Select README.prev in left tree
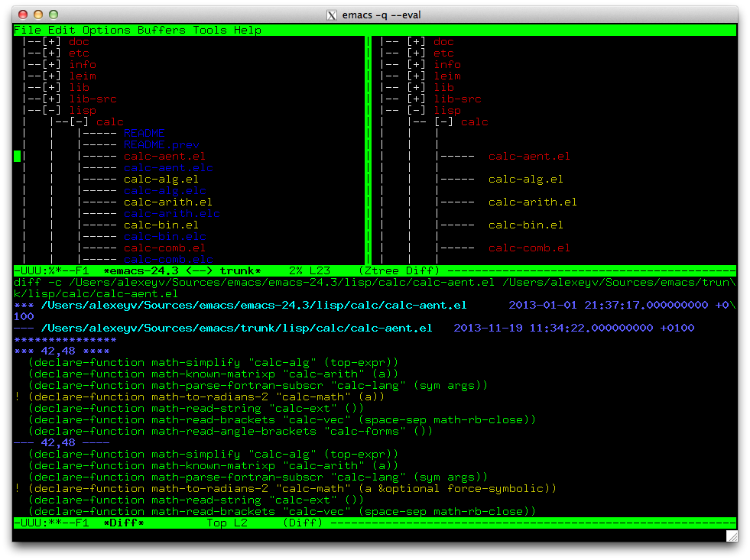This screenshot has width=750, height=560. point(161,145)
